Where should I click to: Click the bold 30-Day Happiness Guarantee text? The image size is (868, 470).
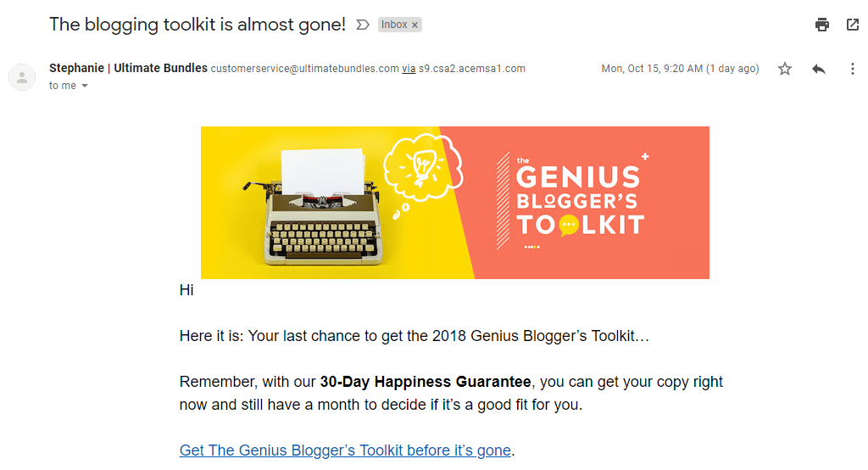point(426,382)
